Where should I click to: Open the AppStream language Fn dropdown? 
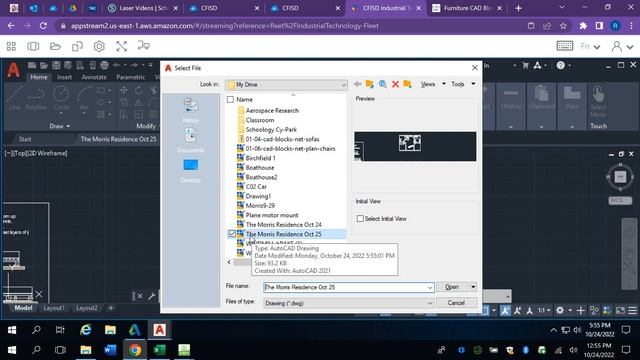coord(590,47)
